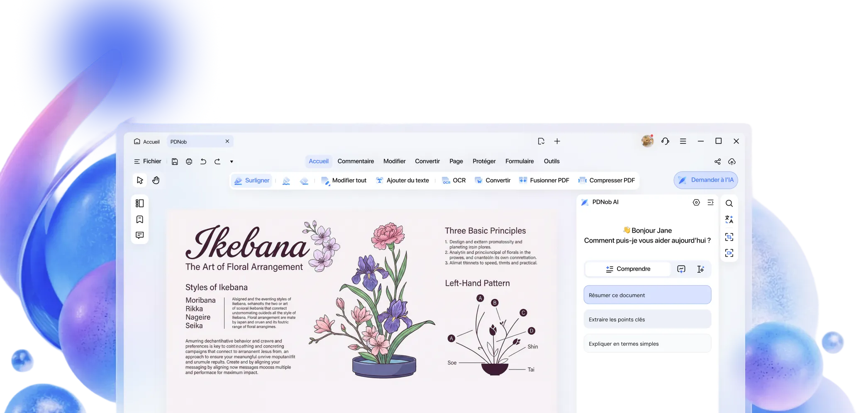This screenshot has width=868, height=413.
Task: Switch to AI text writing mode icon
Action: pos(700,269)
